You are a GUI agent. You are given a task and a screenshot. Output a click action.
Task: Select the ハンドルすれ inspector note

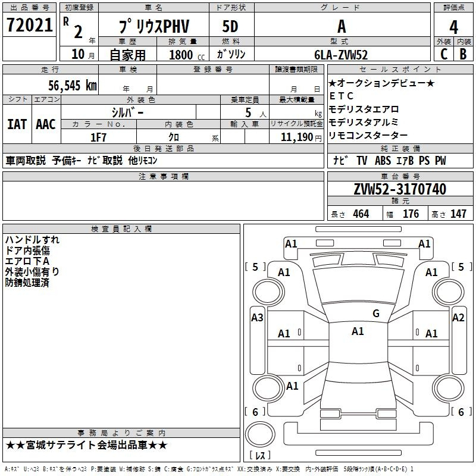[x=32, y=240]
